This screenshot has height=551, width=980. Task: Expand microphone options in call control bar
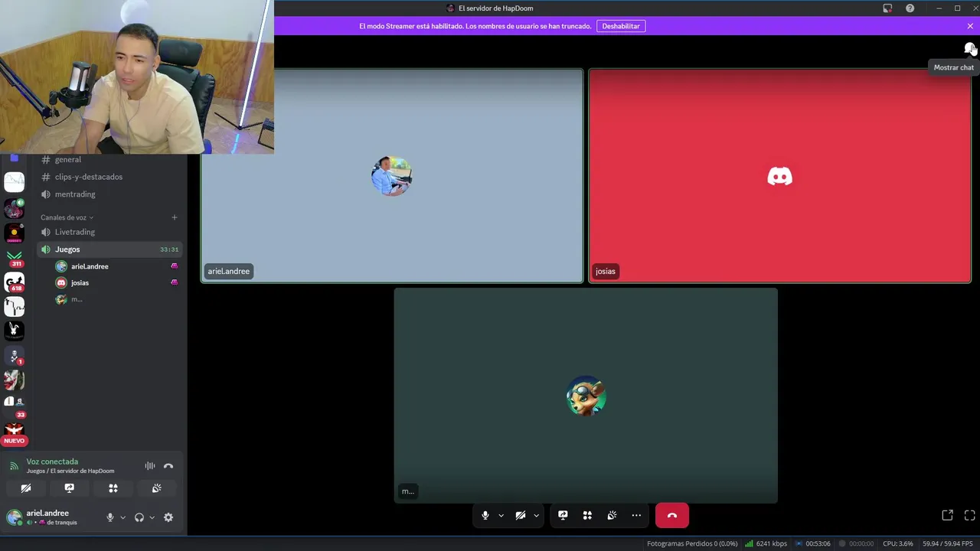[501, 516]
